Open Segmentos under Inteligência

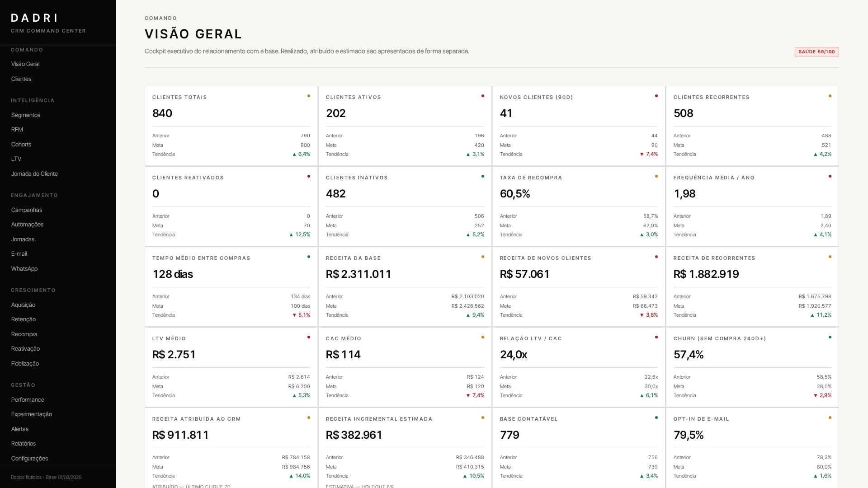click(x=26, y=115)
